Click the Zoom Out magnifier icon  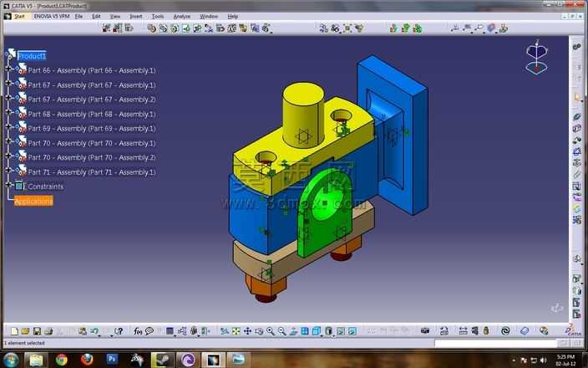281,331
